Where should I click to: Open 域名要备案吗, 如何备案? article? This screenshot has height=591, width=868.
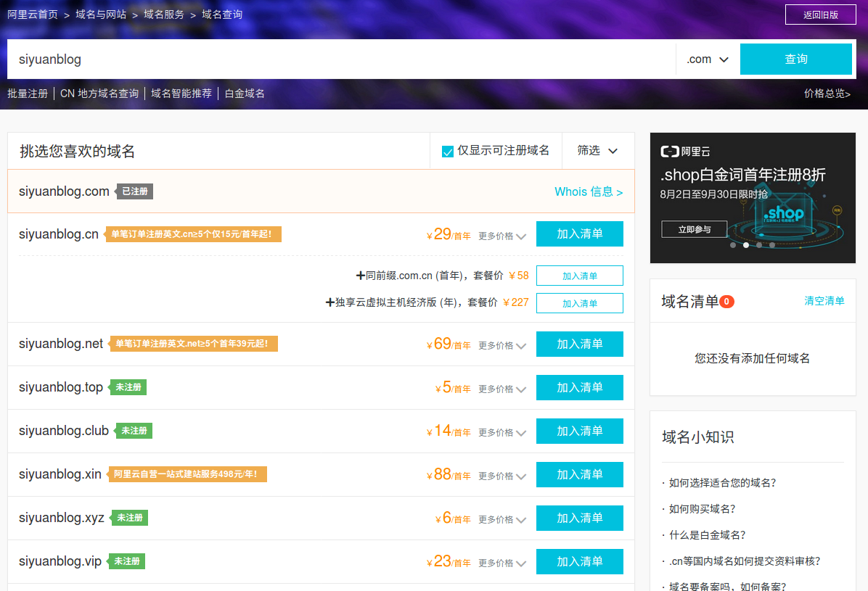click(727, 585)
